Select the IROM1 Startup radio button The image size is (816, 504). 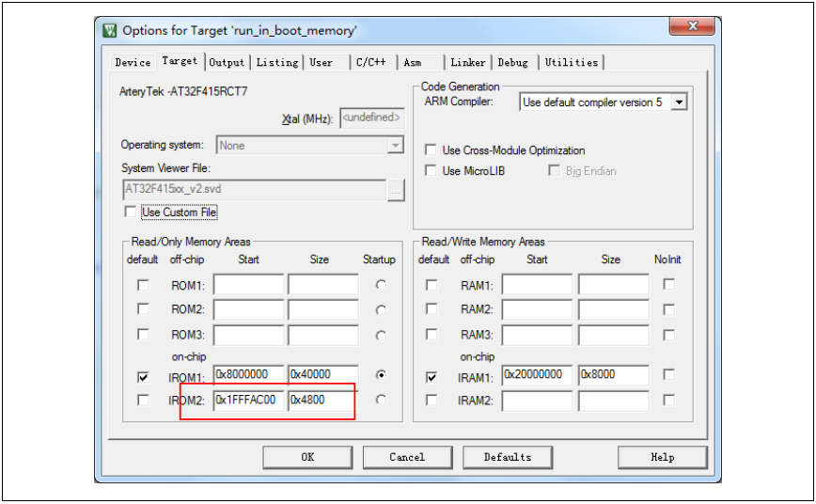pyautogui.click(x=381, y=375)
